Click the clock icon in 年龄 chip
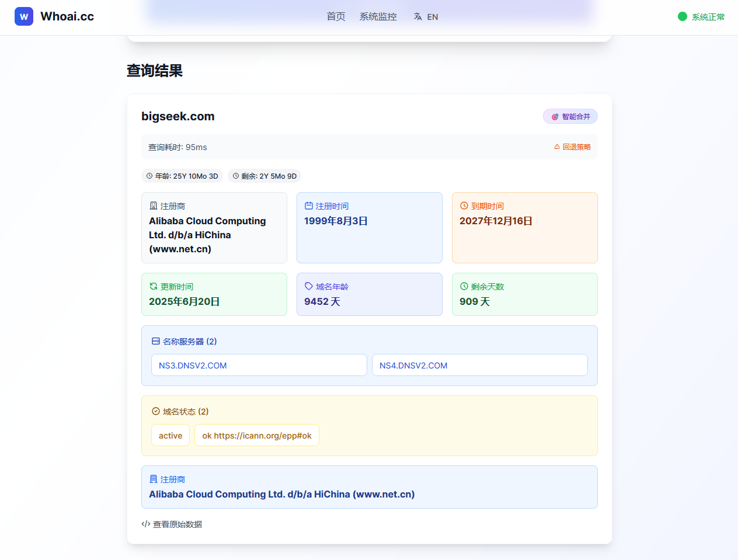738x560 pixels. pos(149,176)
